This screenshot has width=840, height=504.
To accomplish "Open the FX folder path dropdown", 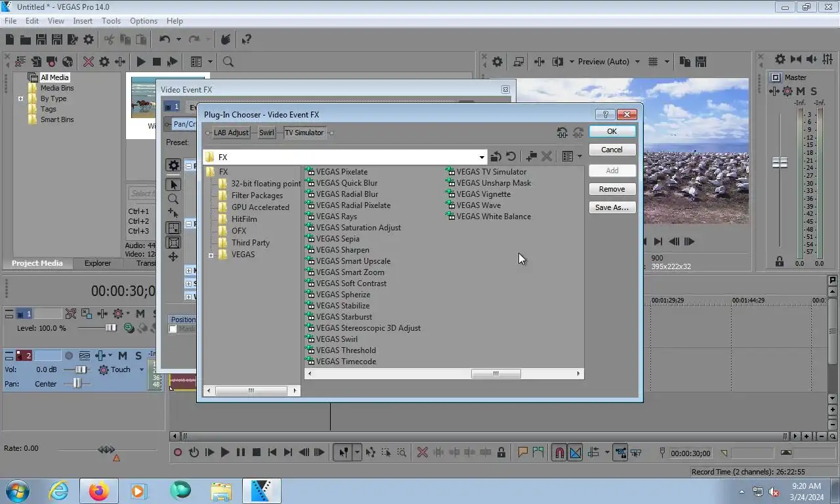I will [x=482, y=157].
